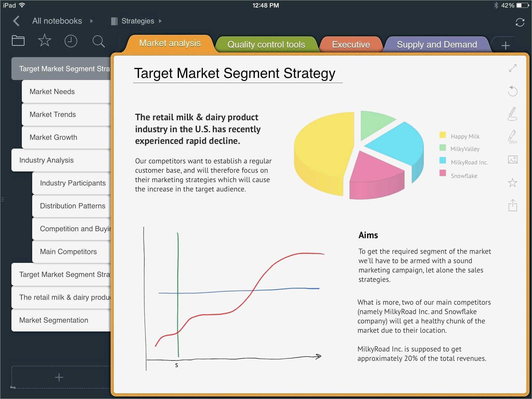Toggle the favorite star on this page
The height and width of the screenshot is (399, 532).
(513, 183)
